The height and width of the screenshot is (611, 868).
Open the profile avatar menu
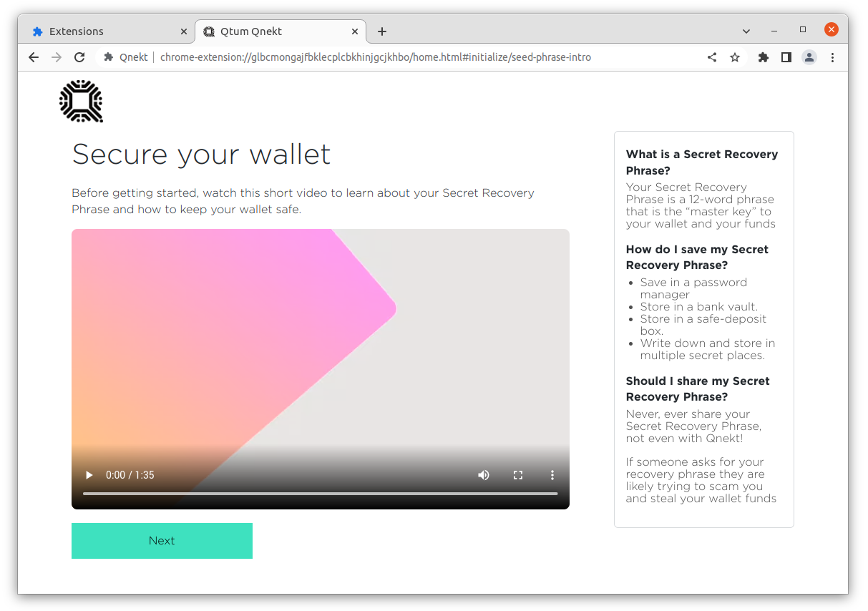pyautogui.click(x=809, y=57)
